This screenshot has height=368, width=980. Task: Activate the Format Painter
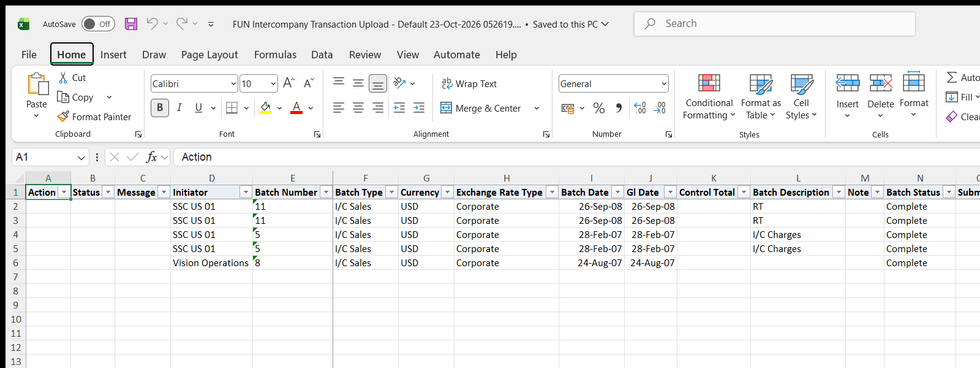[94, 117]
